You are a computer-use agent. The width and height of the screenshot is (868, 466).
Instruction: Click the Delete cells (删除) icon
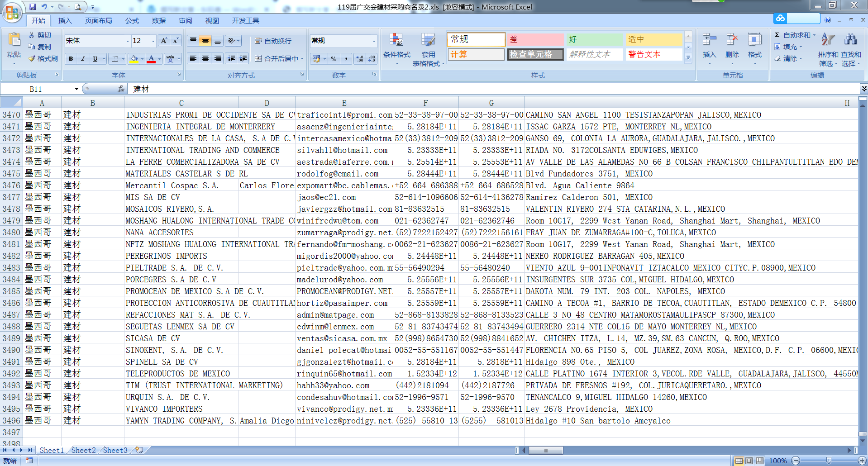coord(732,41)
